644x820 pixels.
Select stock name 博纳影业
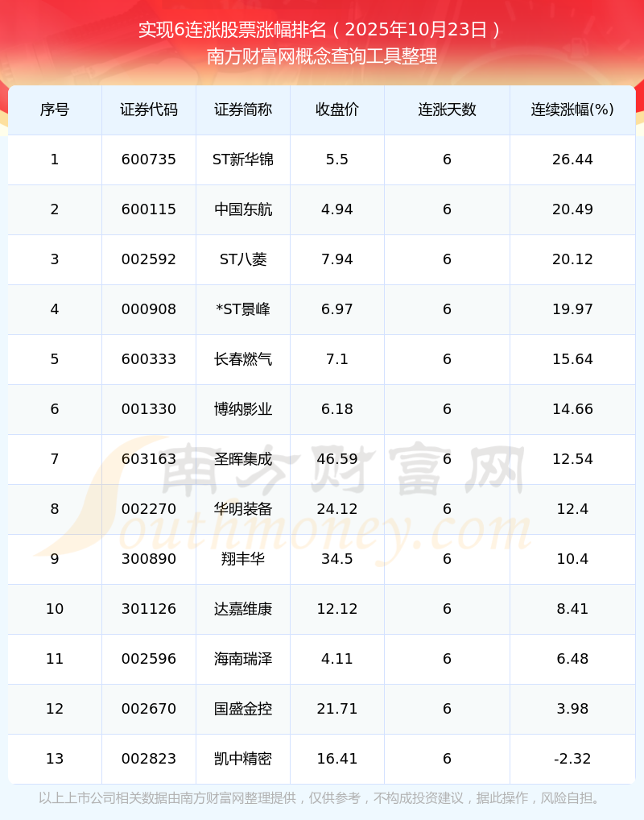coord(243,409)
